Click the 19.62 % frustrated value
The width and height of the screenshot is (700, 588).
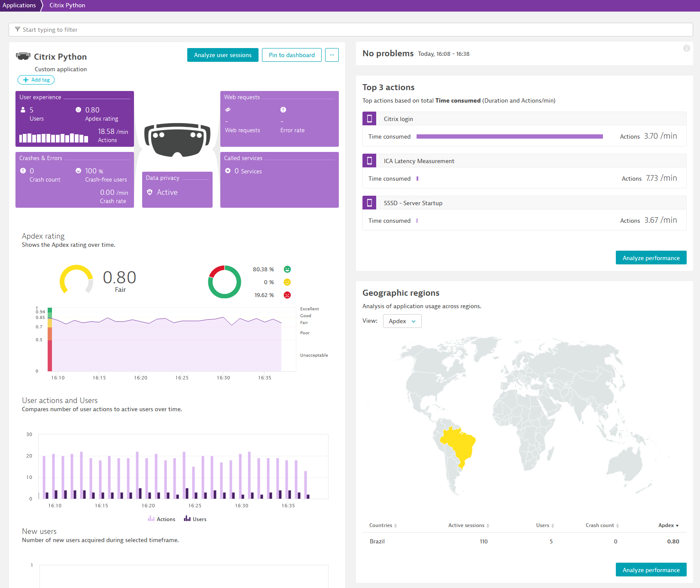(x=264, y=295)
